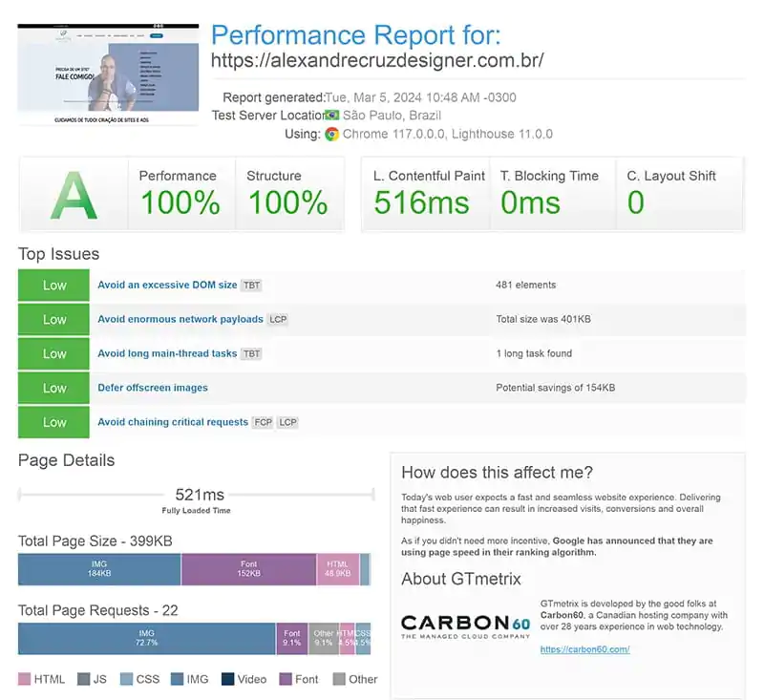
Task: Click the Video legend color swatch
Action: tap(227, 680)
